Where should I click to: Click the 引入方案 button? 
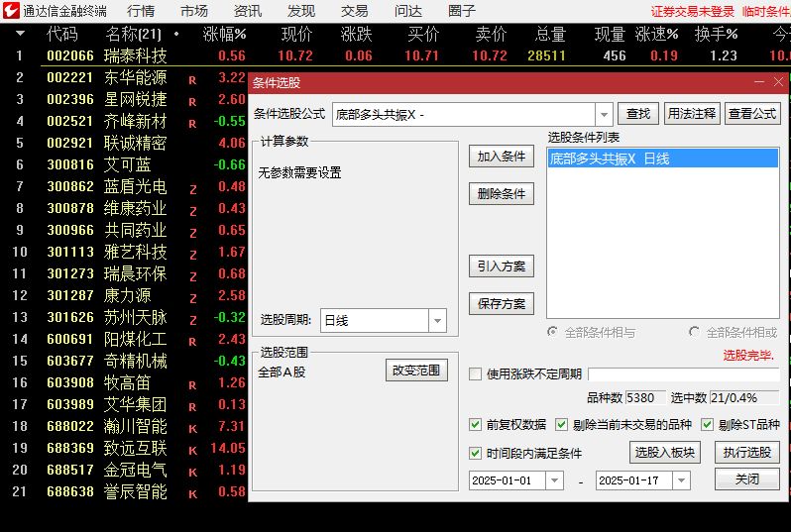pyautogui.click(x=502, y=266)
